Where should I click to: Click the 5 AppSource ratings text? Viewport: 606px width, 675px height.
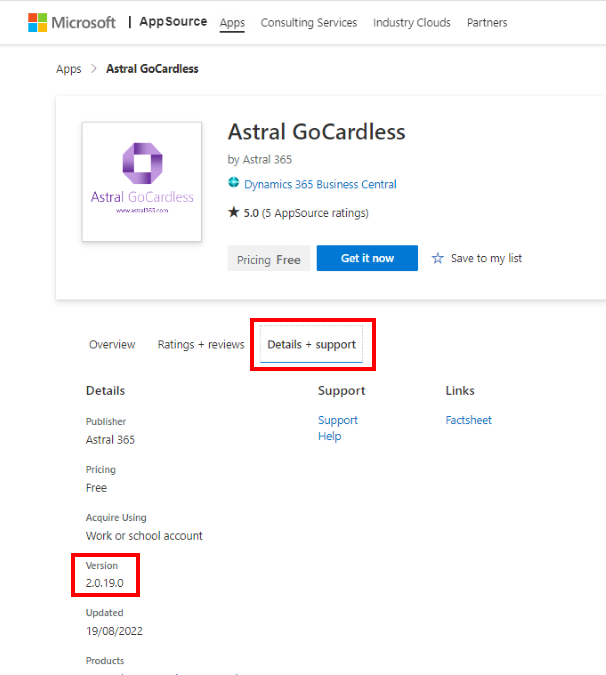pyautogui.click(x=314, y=213)
